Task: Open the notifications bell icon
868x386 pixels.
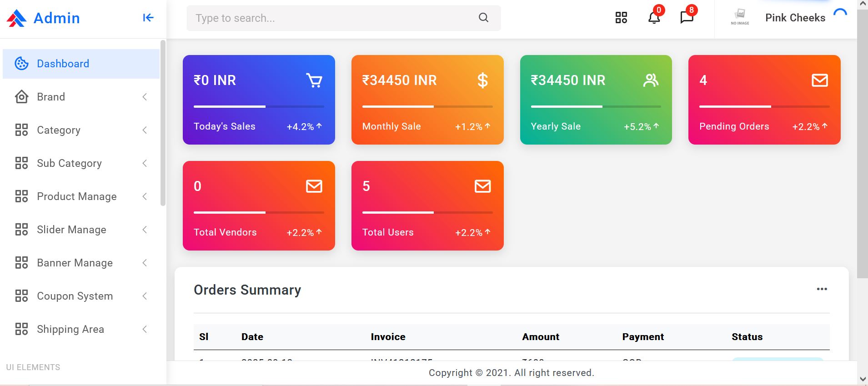Action: [654, 18]
